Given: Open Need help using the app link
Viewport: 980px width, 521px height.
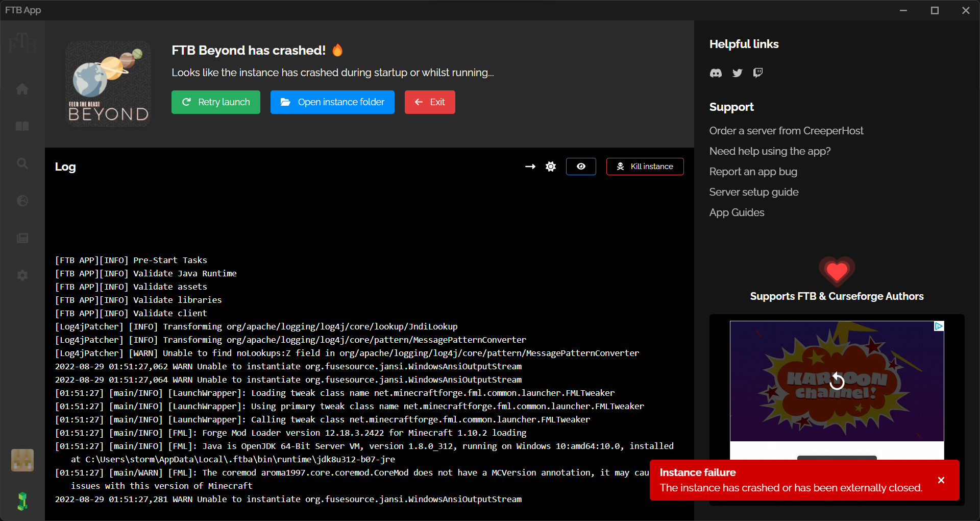Looking at the screenshot, I should click(770, 151).
